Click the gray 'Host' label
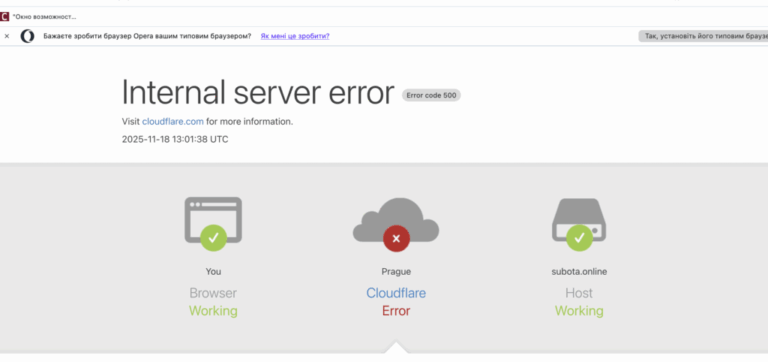Screen dimensions: 768x362 tap(579, 293)
